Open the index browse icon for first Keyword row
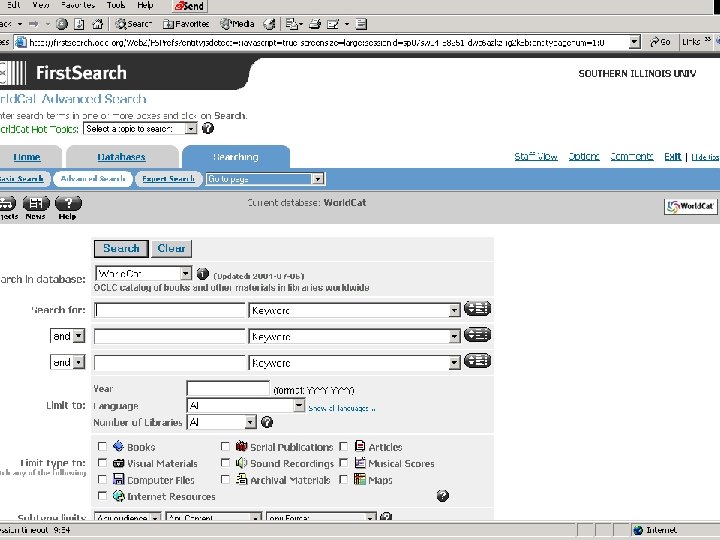The image size is (720, 540). (x=478, y=309)
